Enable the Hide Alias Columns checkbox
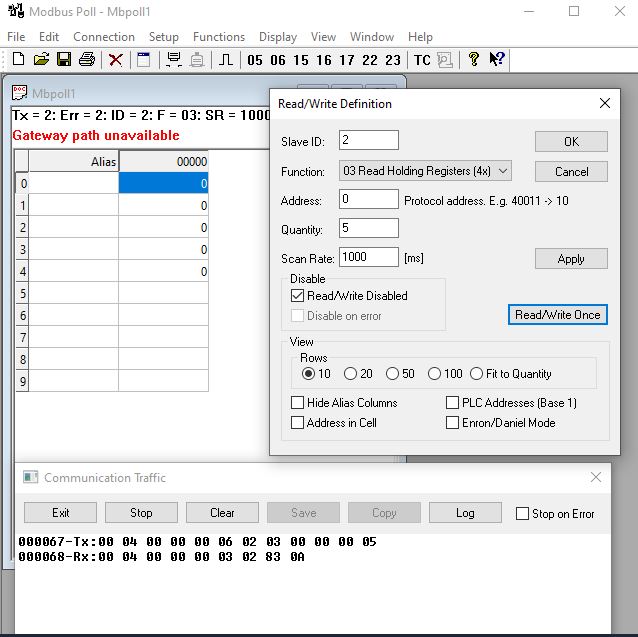This screenshot has width=638, height=637. click(x=297, y=402)
